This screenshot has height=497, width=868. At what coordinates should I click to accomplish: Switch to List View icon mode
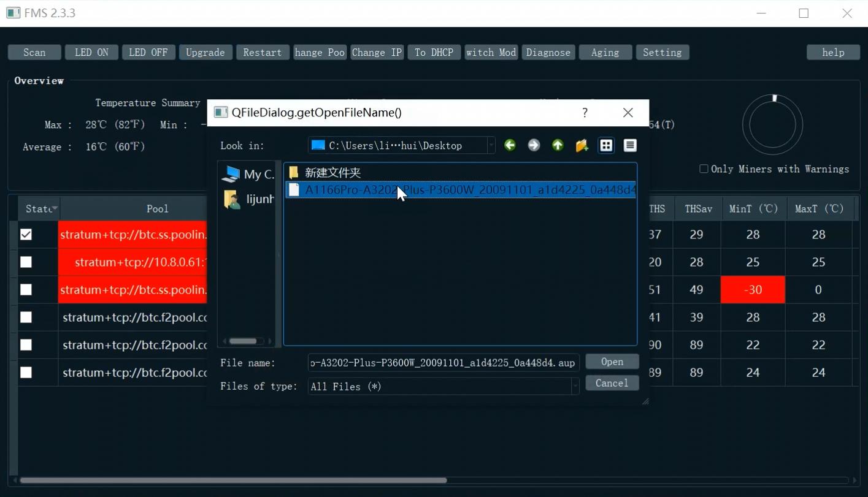pyautogui.click(x=606, y=145)
